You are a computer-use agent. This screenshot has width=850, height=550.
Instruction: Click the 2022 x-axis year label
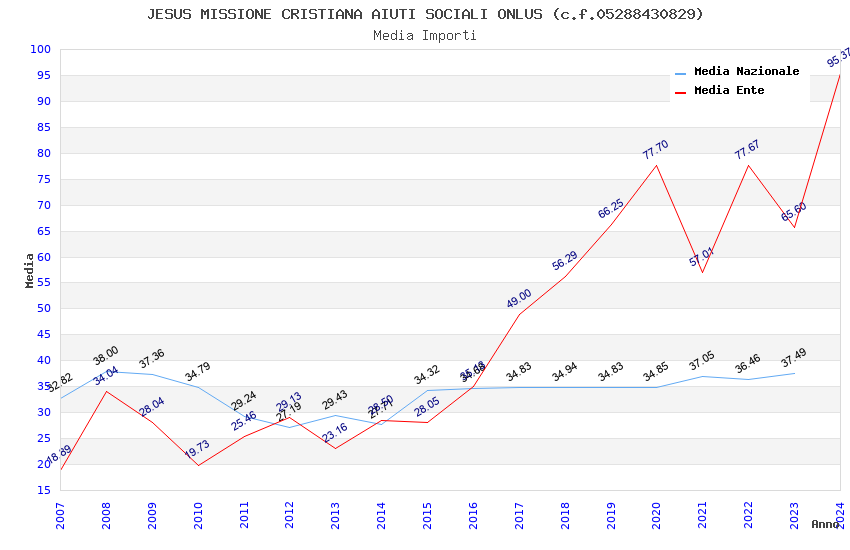click(748, 515)
